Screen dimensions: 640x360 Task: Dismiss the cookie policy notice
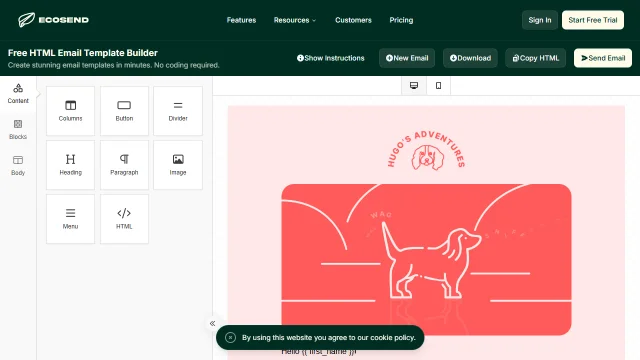(230, 338)
